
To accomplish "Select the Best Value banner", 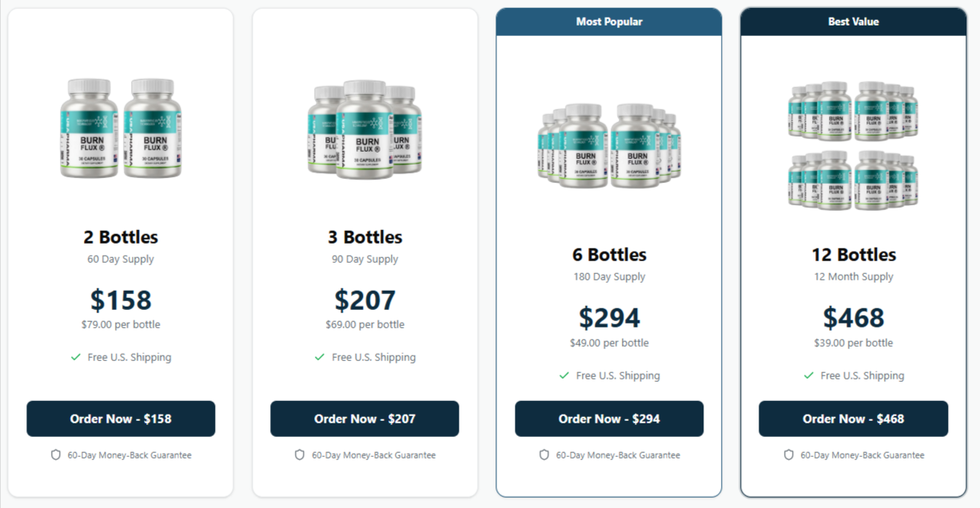I will (x=853, y=22).
